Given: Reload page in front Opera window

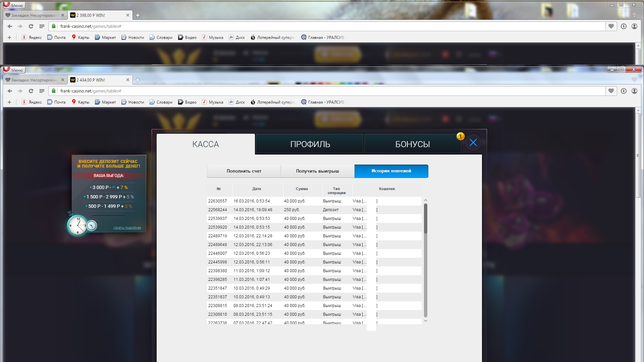Looking at the screenshot, I should (31, 91).
